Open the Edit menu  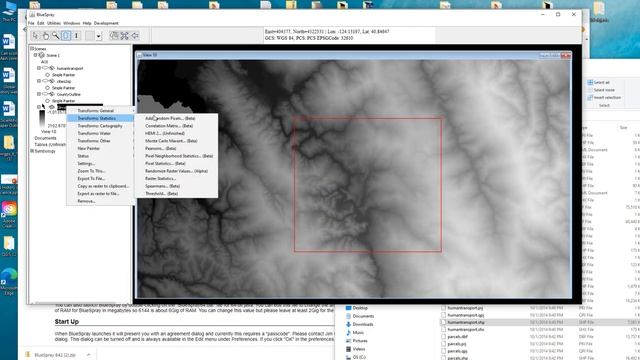coord(41,23)
